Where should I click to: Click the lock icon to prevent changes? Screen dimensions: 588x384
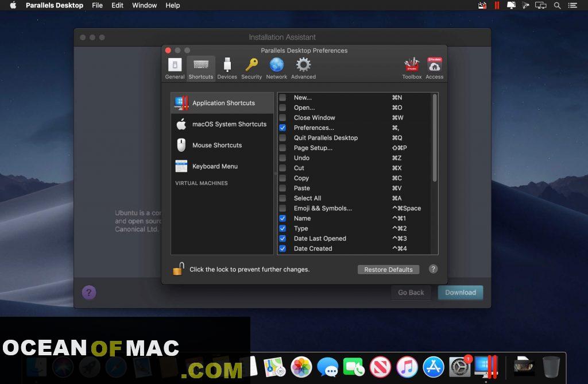pos(179,269)
